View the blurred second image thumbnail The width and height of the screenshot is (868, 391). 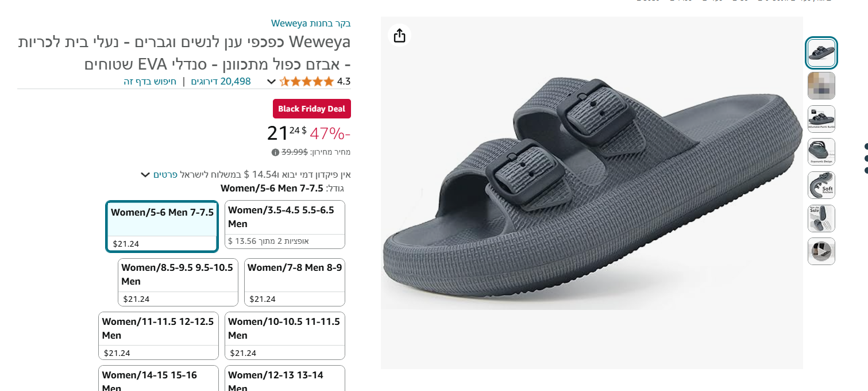[821, 86]
